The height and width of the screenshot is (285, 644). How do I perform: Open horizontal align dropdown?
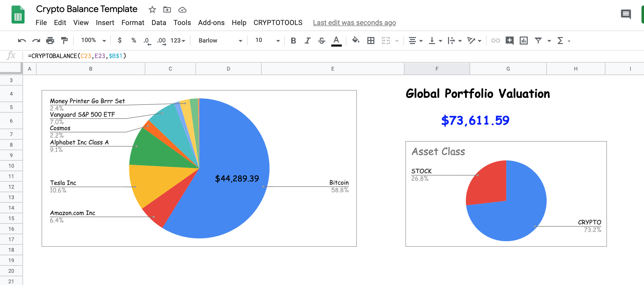click(415, 41)
